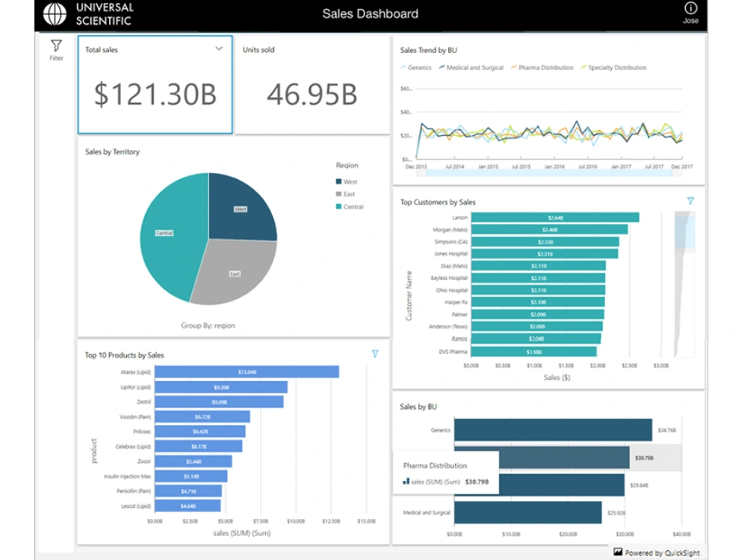The height and width of the screenshot is (560, 747).
Task: Click the Group By: region label
Action: pos(208,326)
